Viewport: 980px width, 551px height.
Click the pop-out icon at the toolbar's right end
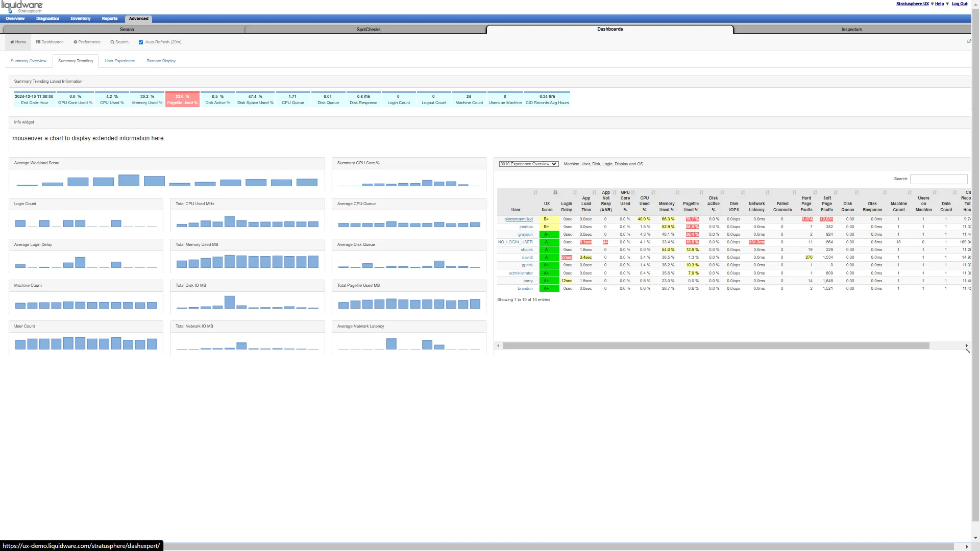pos(969,41)
